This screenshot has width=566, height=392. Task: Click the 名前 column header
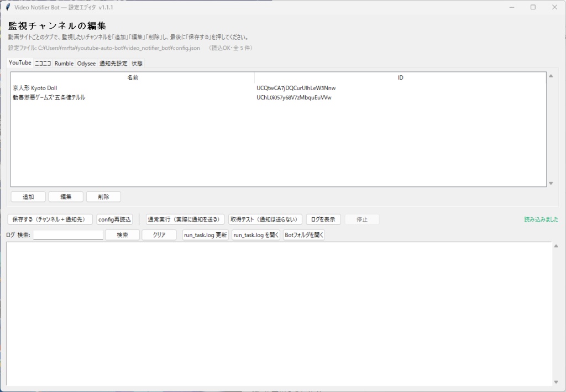(x=133, y=77)
